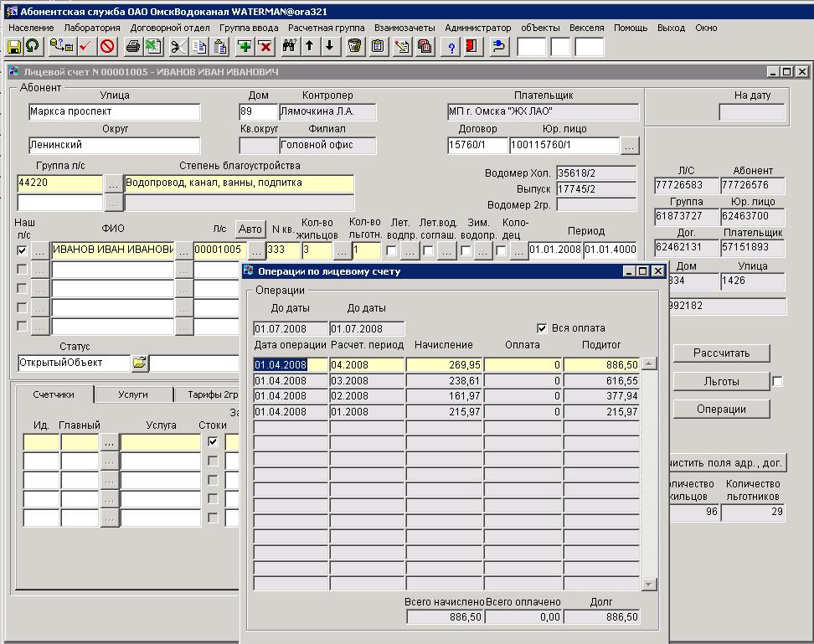Click the Save floppy disk icon

(x=14, y=46)
